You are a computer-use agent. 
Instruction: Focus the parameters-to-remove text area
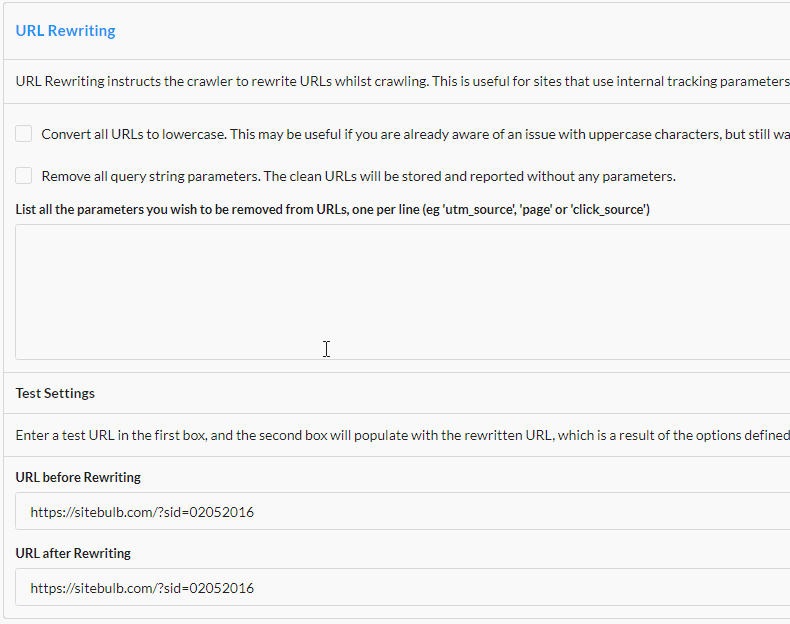click(403, 292)
